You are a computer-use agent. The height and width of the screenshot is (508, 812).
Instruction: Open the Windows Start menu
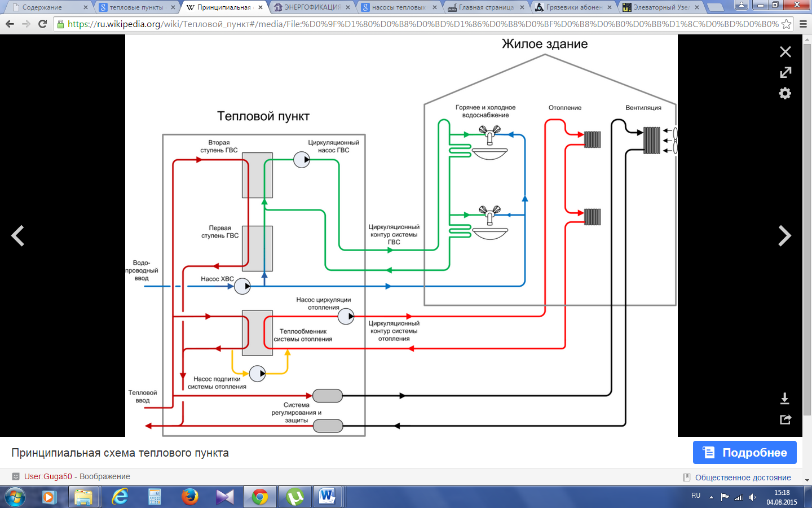pos(14,497)
